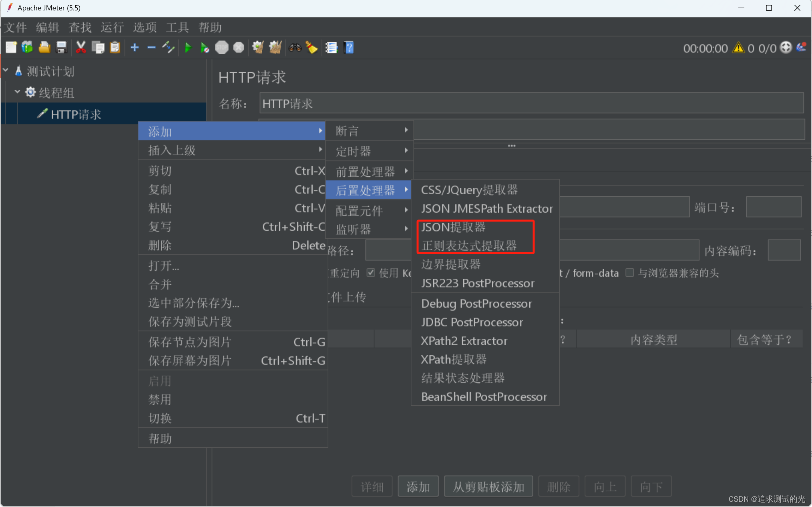Click the Paste clipboard icon
Screen dimensions: 812x507
(x=115, y=48)
